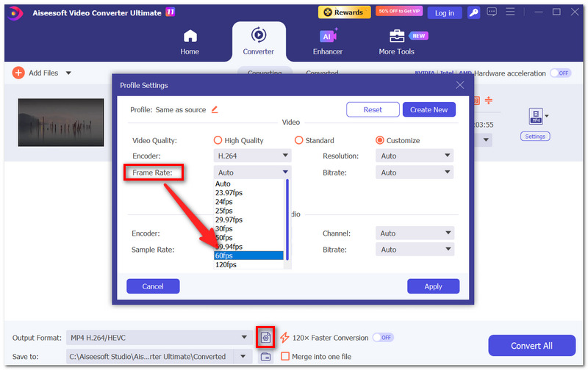Open the Save to path dropdown

click(x=243, y=357)
